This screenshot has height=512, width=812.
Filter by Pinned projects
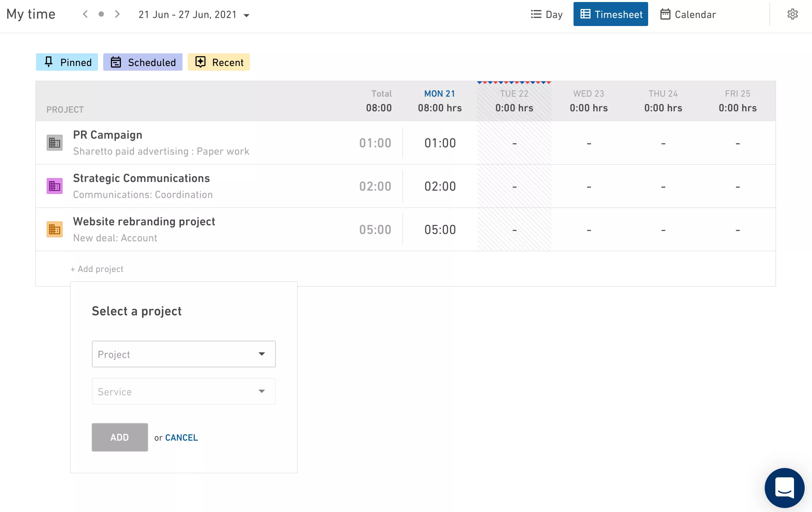[x=67, y=62]
